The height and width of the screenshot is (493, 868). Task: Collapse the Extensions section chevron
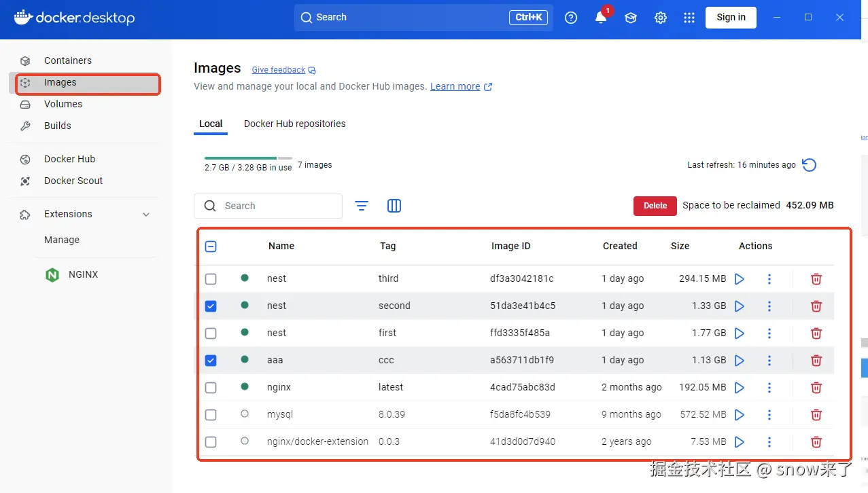pos(146,215)
